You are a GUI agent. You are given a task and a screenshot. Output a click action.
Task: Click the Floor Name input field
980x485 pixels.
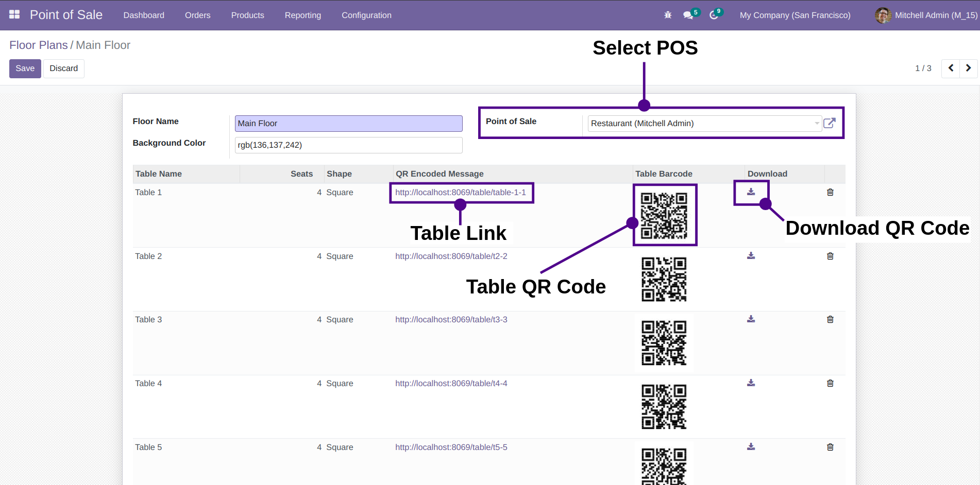(349, 124)
